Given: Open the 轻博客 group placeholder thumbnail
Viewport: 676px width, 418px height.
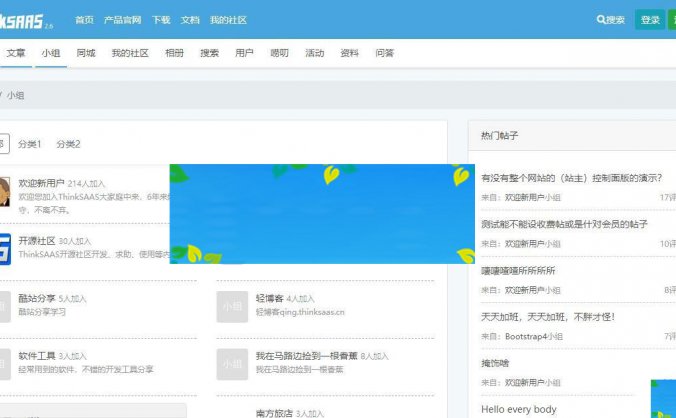Looking at the screenshot, I should (x=232, y=306).
